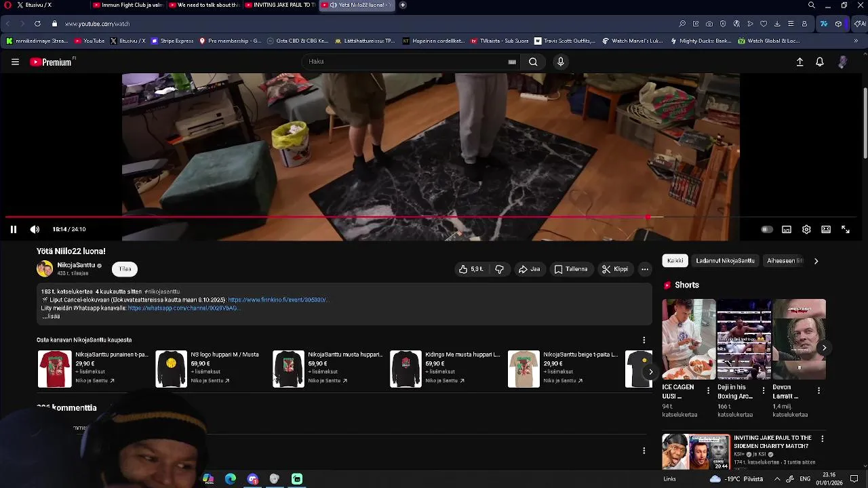Image resolution: width=868 pixels, height=488 pixels.
Task: Open the Windows notification center icon
Action: tap(854, 479)
